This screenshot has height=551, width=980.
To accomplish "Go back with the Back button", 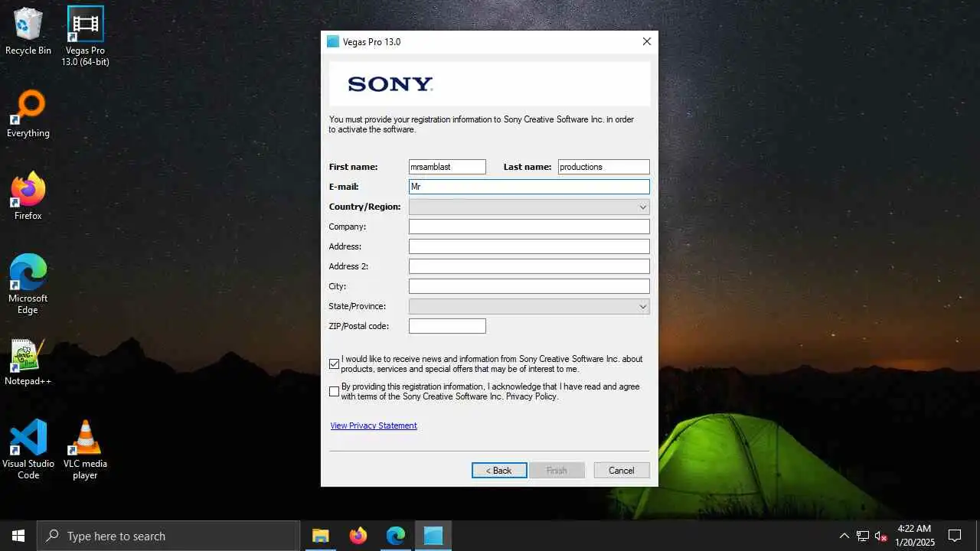I will pyautogui.click(x=499, y=471).
